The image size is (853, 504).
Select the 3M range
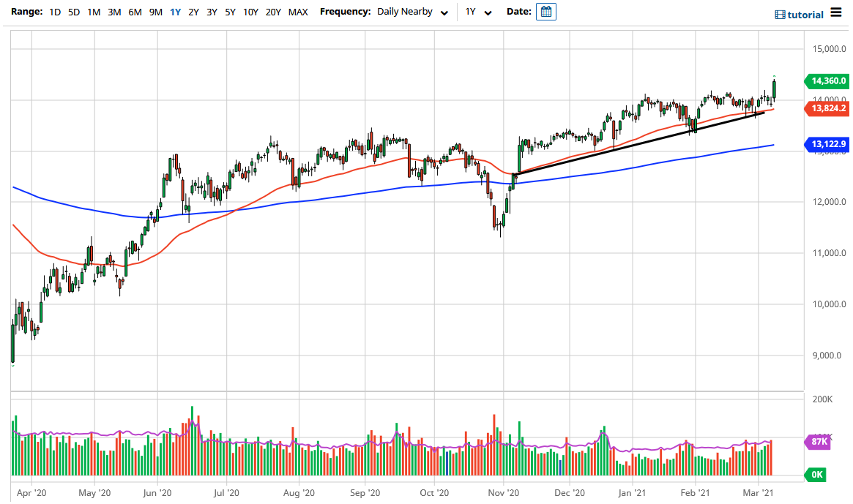click(114, 12)
